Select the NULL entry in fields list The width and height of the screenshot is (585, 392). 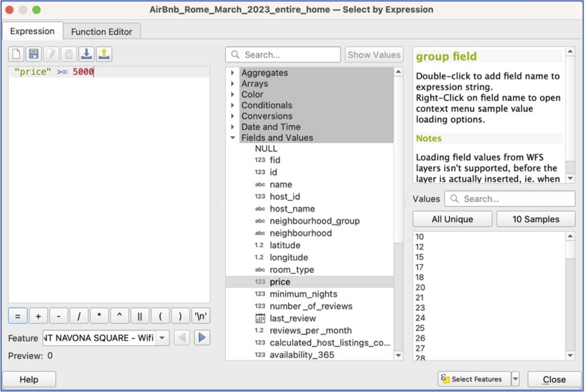[x=266, y=149]
